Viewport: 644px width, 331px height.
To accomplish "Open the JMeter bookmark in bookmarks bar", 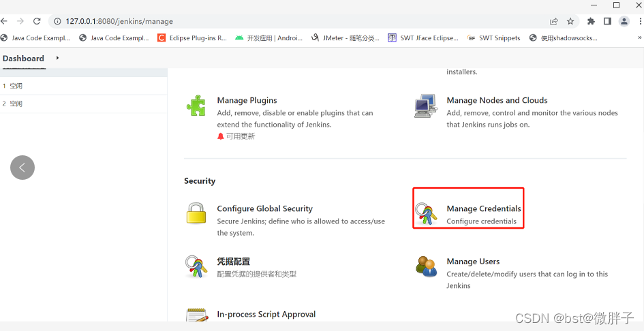I will [x=346, y=38].
